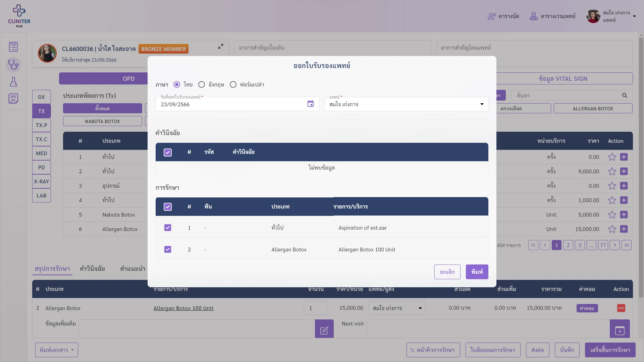
Task: Uncheck the Aspiration of ext.ear treatment row
Action: coord(168,228)
